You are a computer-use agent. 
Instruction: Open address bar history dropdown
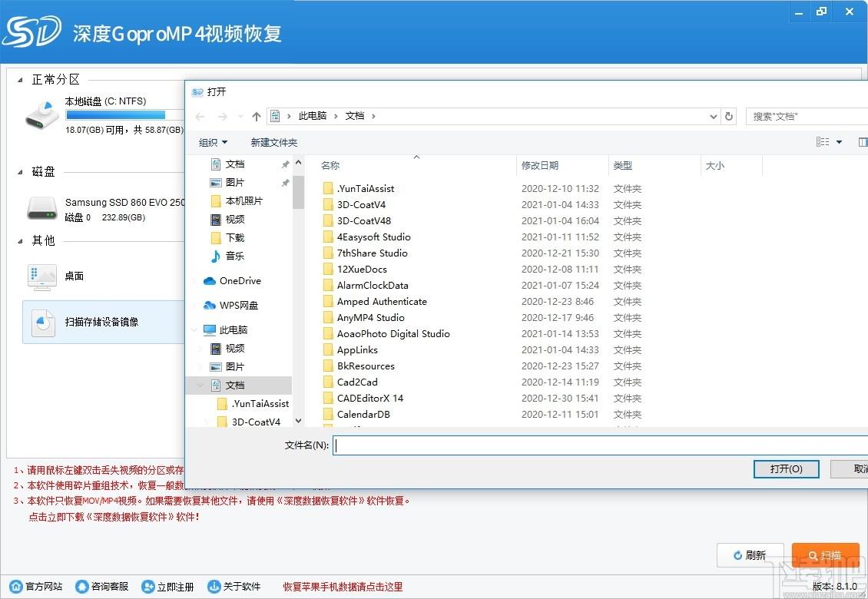pos(714,116)
